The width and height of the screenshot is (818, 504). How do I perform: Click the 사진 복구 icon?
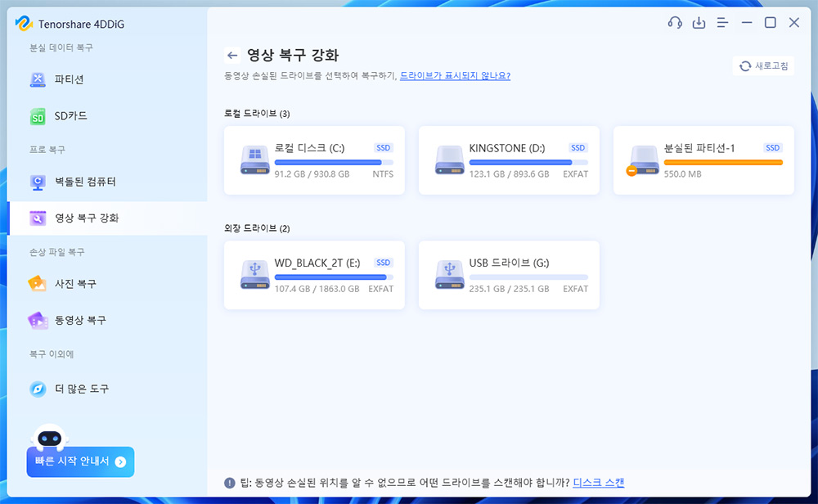pyautogui.click(x=38, y=284)
